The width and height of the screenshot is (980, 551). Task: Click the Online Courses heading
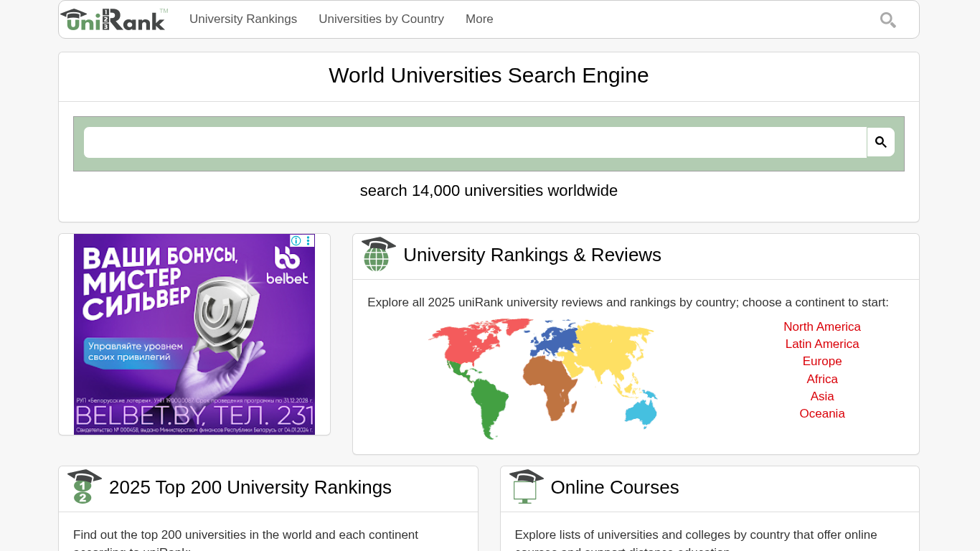[615, 487]
